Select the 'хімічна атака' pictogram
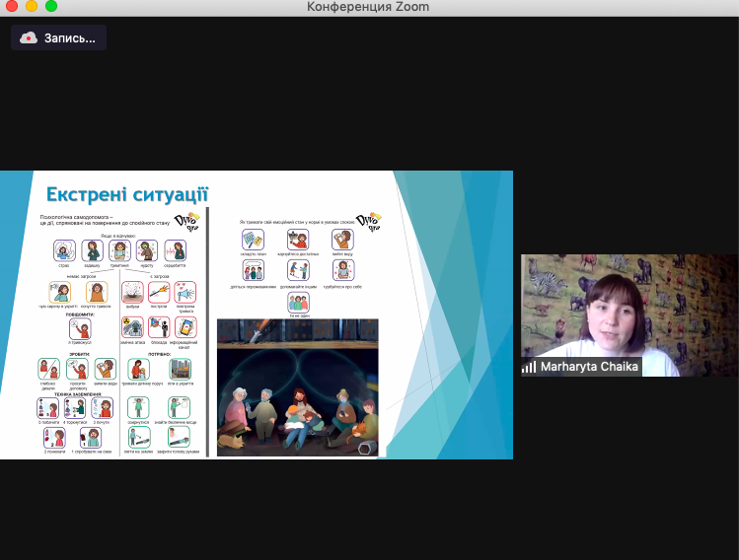The image size is (739, 560). (x=132, y=327)
